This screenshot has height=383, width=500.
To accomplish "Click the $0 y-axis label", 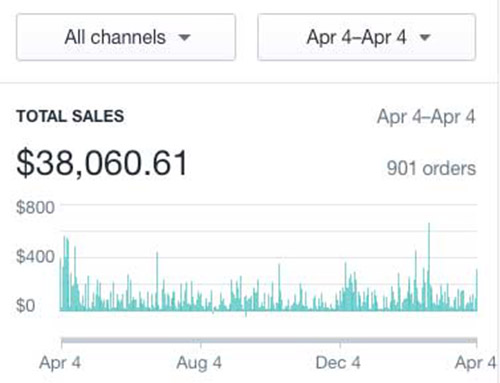I will click(25, 305).
